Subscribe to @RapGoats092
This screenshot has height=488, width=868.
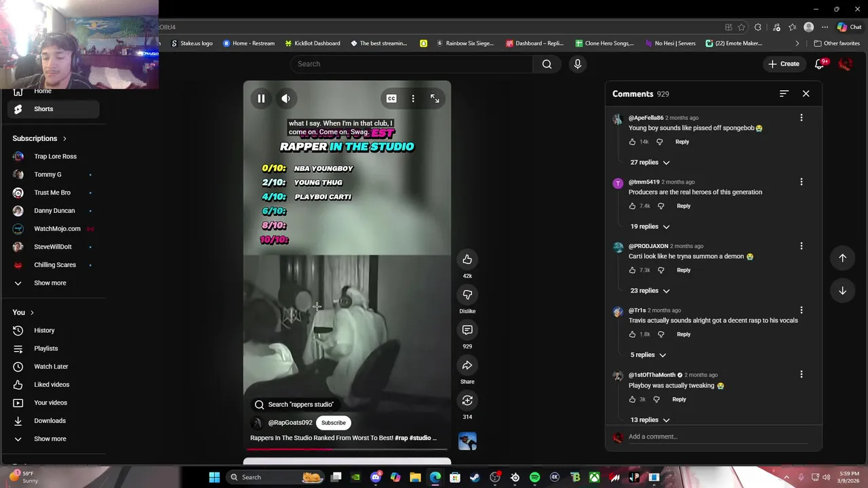click(x=334, y=423)
